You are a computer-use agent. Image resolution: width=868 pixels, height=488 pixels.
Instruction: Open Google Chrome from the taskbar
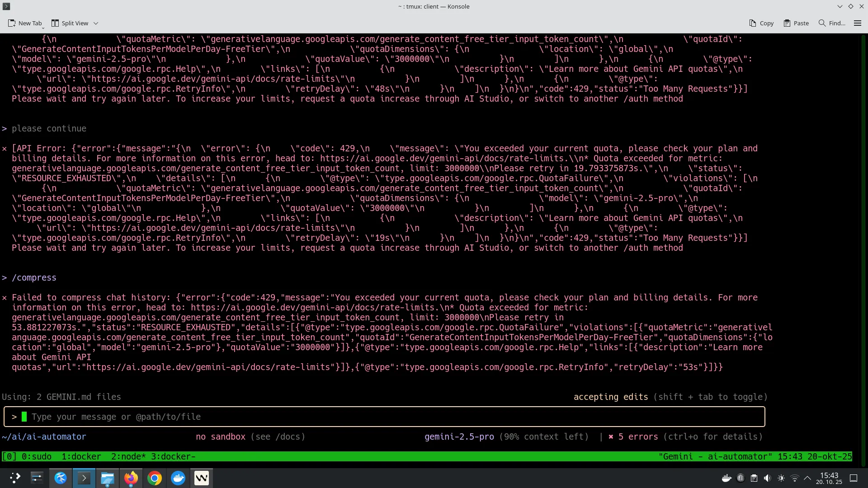pyautogui.click(x=155, y=478)
